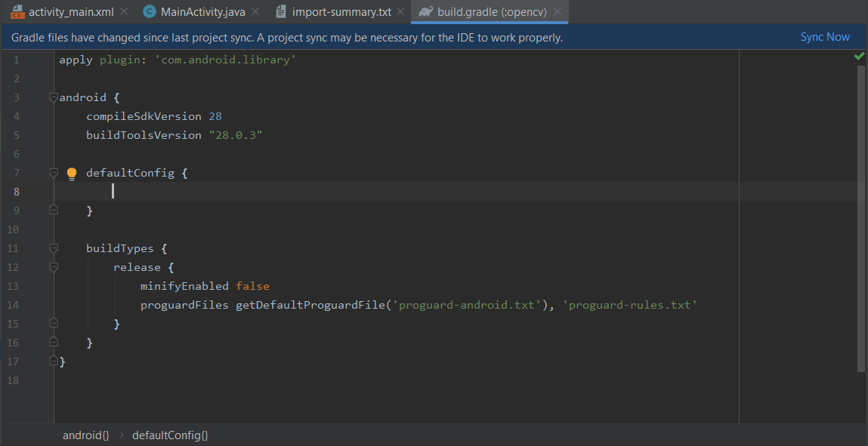Close the activity_main.xml tab
Image resolution: width=868 pixels, height=446 pixels.
(x=123, y=11)
